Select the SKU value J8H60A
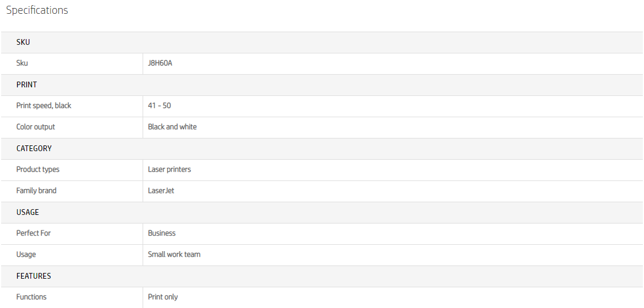This screenshot has height=308, width=644. tap(160, 63)
